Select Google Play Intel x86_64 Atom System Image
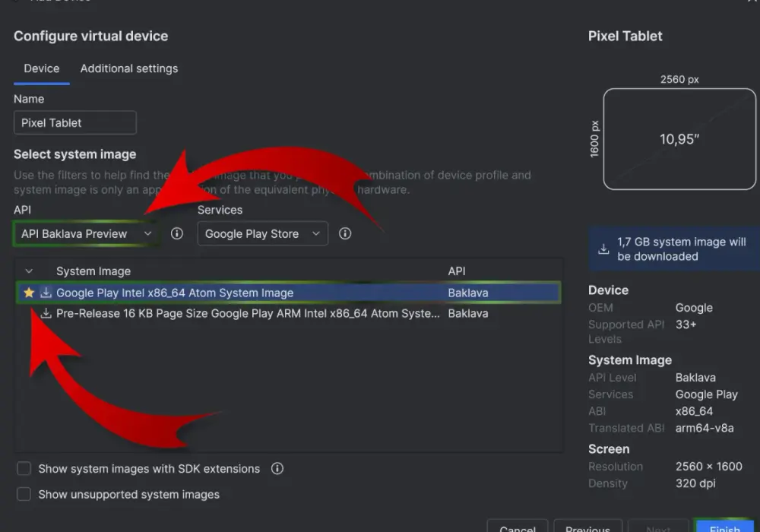The image size is (760, 532). 288,293
